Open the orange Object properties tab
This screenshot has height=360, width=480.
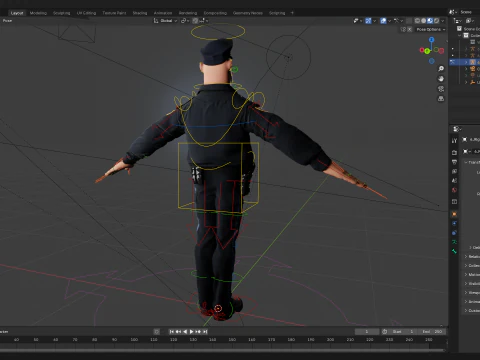coord(454,214)
